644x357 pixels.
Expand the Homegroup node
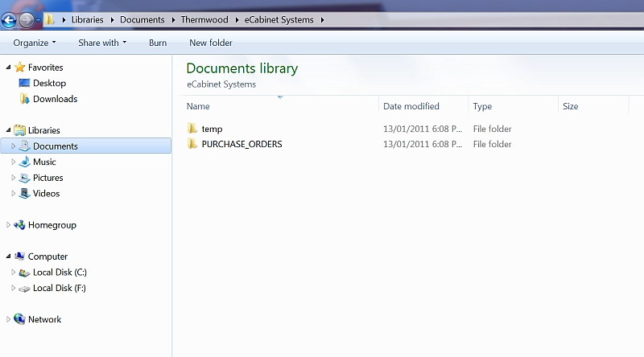pos(8,225)
